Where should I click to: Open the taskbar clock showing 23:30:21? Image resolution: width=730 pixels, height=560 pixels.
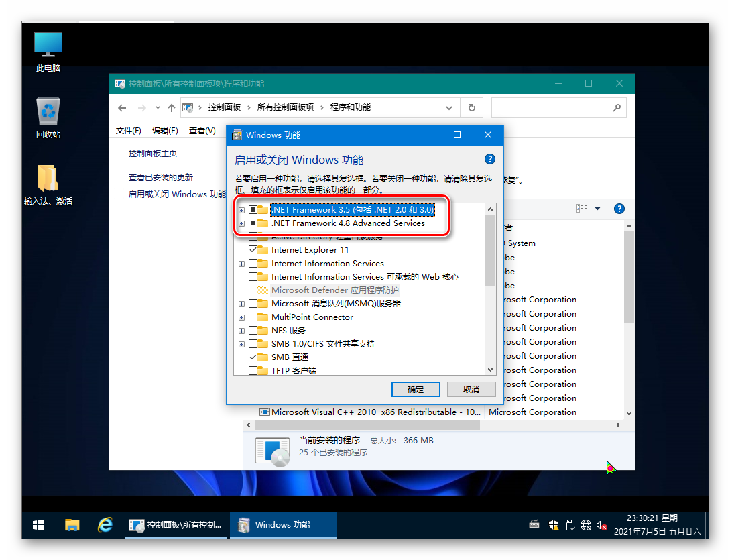(658, 525)
